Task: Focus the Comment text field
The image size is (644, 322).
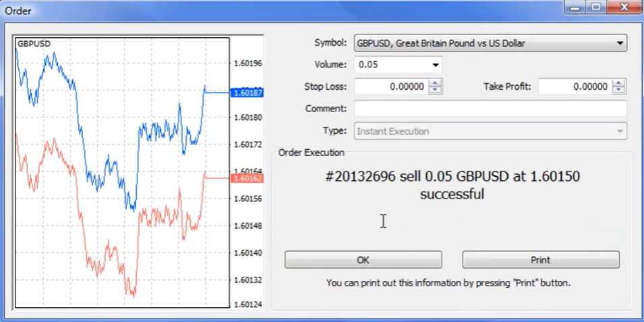Action: coord(490,109)
